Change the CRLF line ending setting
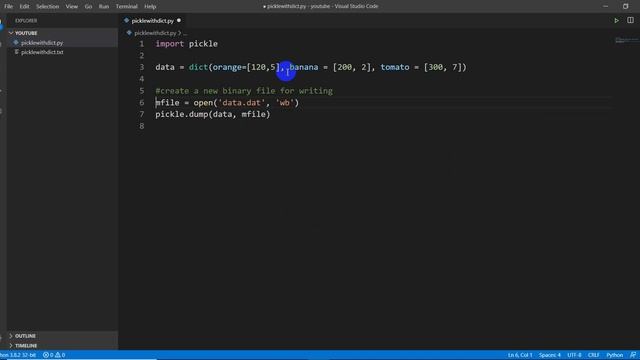Screen dimensions: 640x360 [x=593, y=355]
